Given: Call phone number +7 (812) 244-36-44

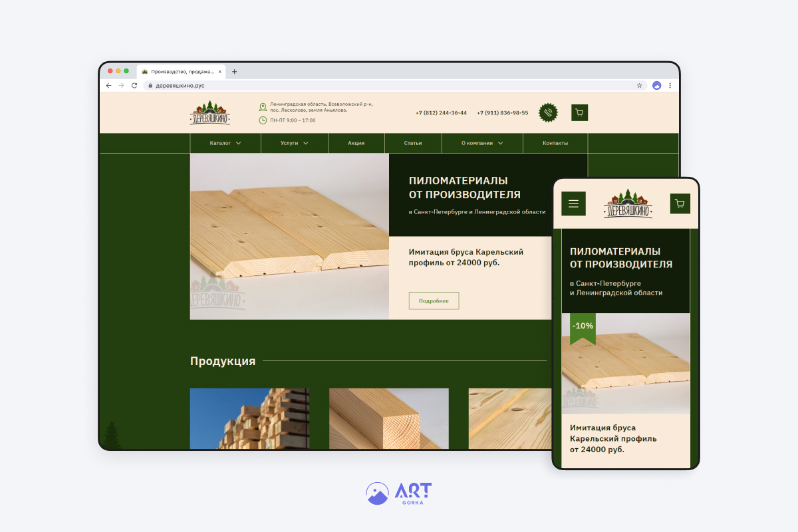Looking at the screenshot, I should pyautogui.click(x=441, y=112).
